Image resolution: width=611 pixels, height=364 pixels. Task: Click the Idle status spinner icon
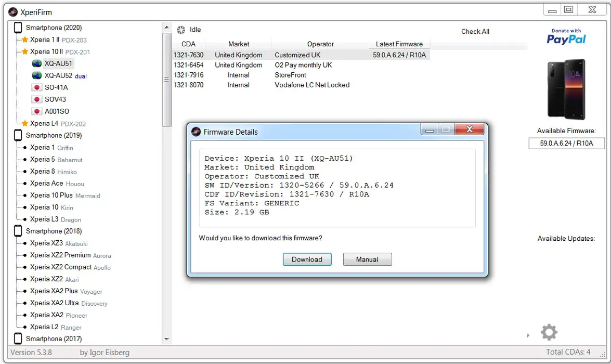181,30
